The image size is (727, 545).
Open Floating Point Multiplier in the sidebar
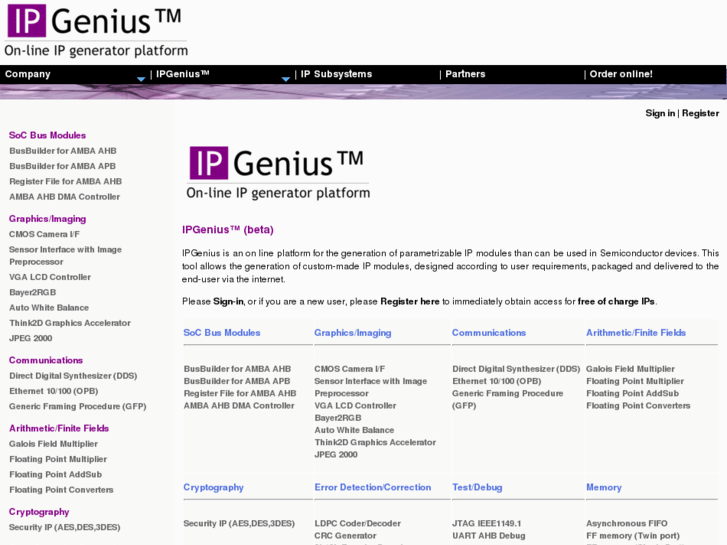point(58,459)
